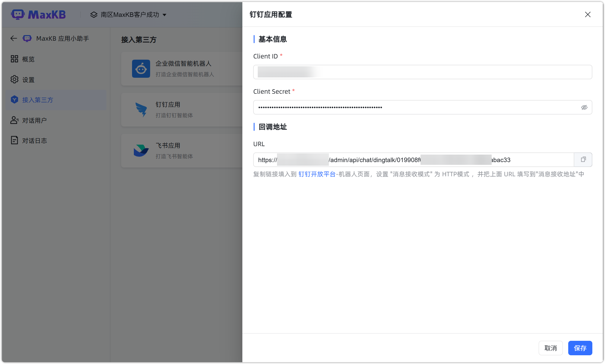Click the Feishu icon on 飞书应用 card
This screenshot has width=605, height=364.
tap(141, 150)
